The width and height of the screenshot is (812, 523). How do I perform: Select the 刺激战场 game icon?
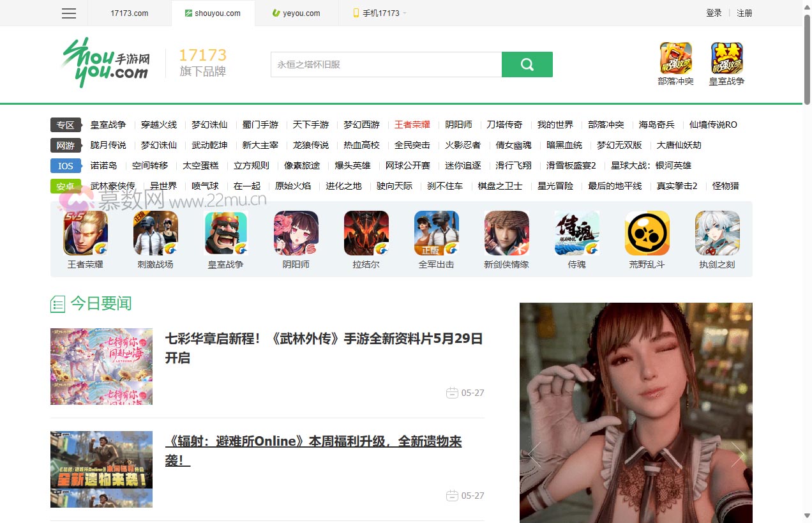(x=155, y=232)
